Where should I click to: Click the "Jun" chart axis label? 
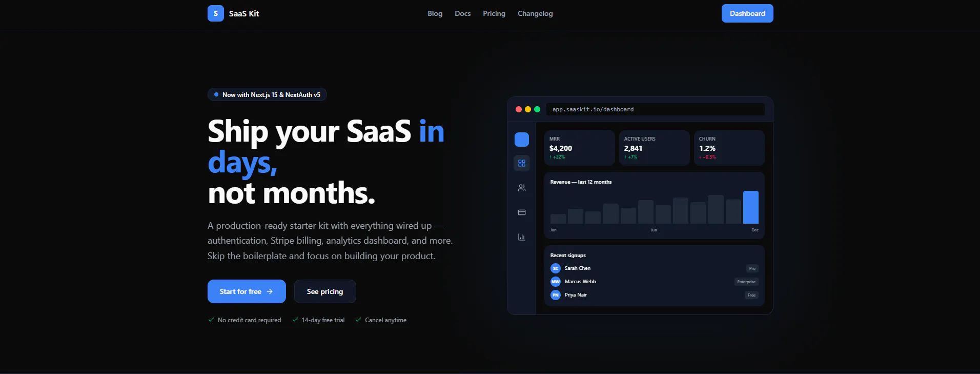[654, 230]
